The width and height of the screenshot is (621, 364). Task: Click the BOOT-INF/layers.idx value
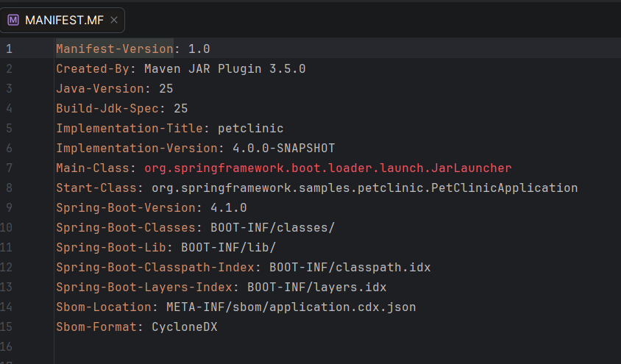tap(317, 288)
